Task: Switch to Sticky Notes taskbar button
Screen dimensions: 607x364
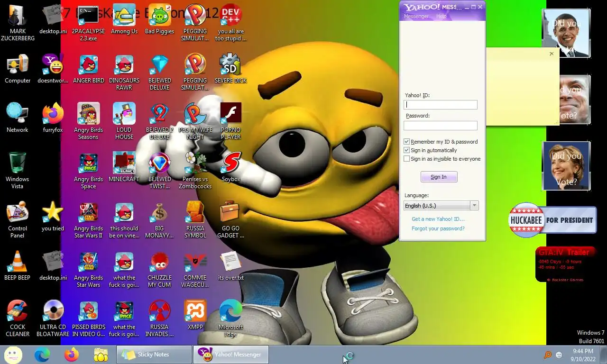Action: [x=154, y=355]
